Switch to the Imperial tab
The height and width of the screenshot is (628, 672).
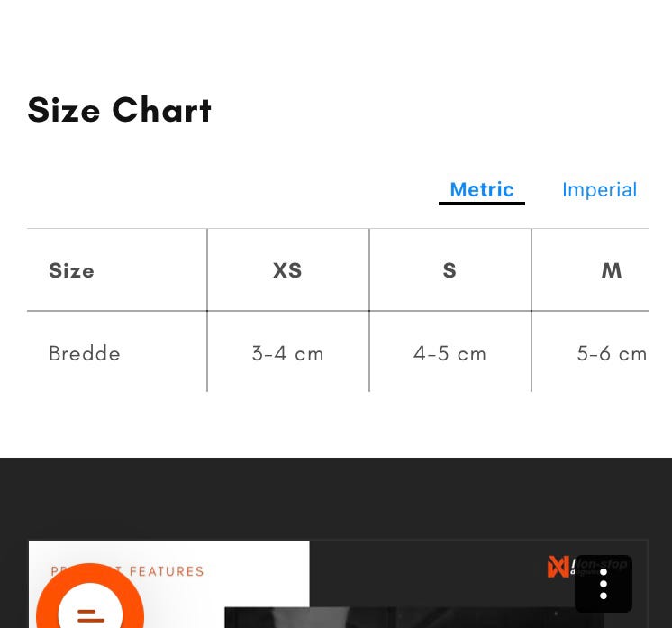pyautogui.click(x=599, y=189)
